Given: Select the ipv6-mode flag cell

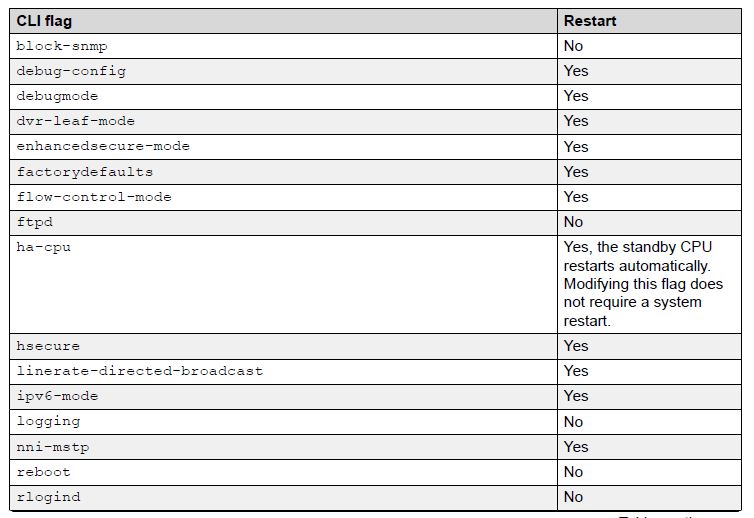Looking at the screenshot, I should click(x=57, y=396).
